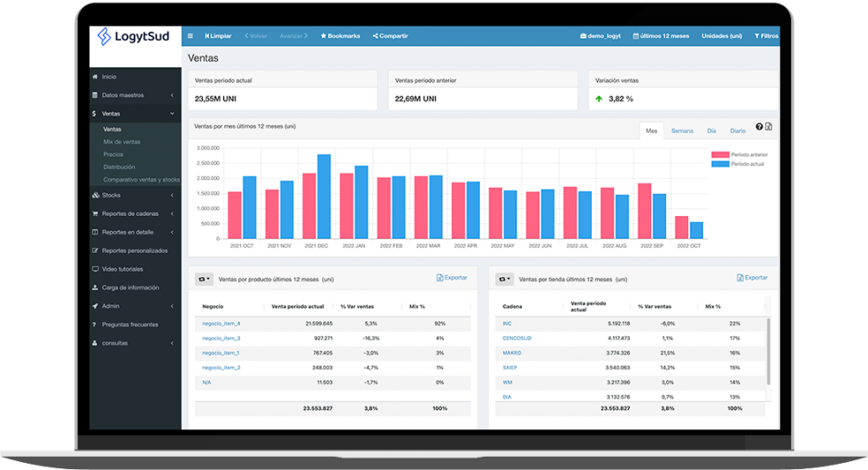Click 2021 DEC blue bar in chart
The width and height of the screenshot is (868, 470).
click(324, 196)
